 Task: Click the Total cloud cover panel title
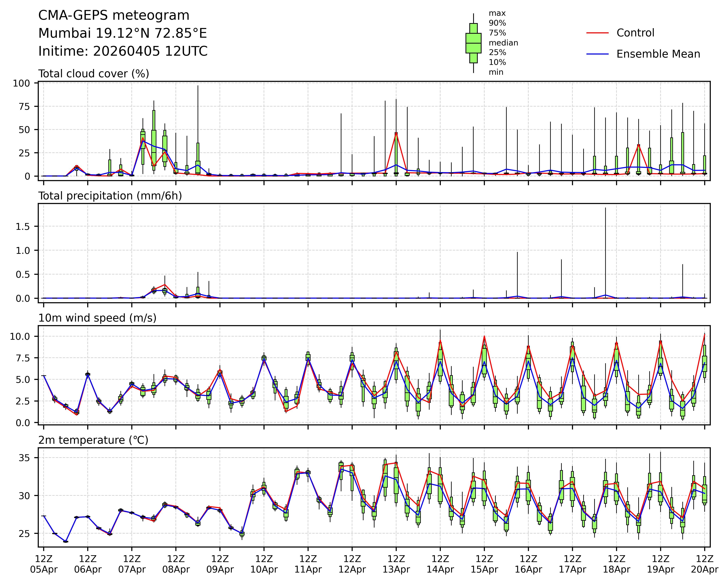(94, 74)
